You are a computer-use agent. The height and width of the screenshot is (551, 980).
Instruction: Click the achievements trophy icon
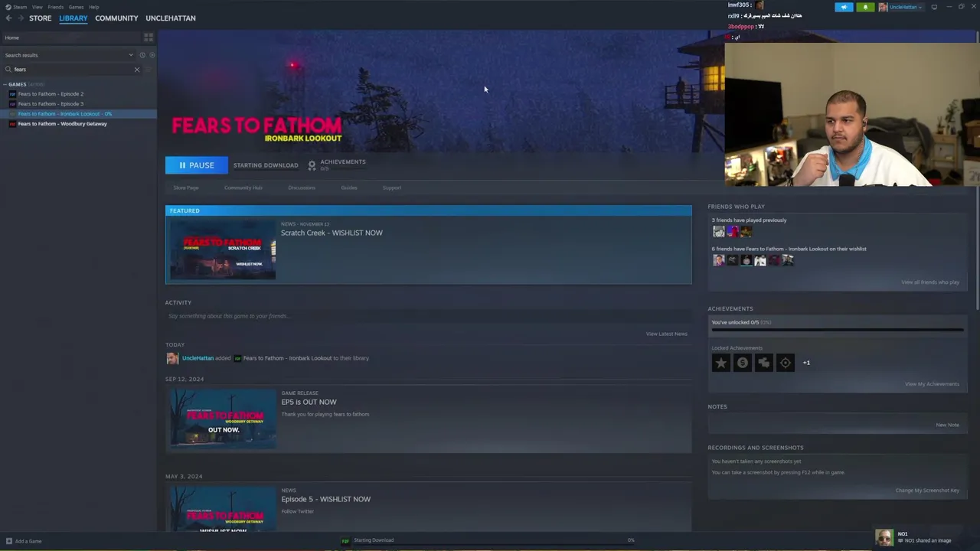(x=312, y=165)
